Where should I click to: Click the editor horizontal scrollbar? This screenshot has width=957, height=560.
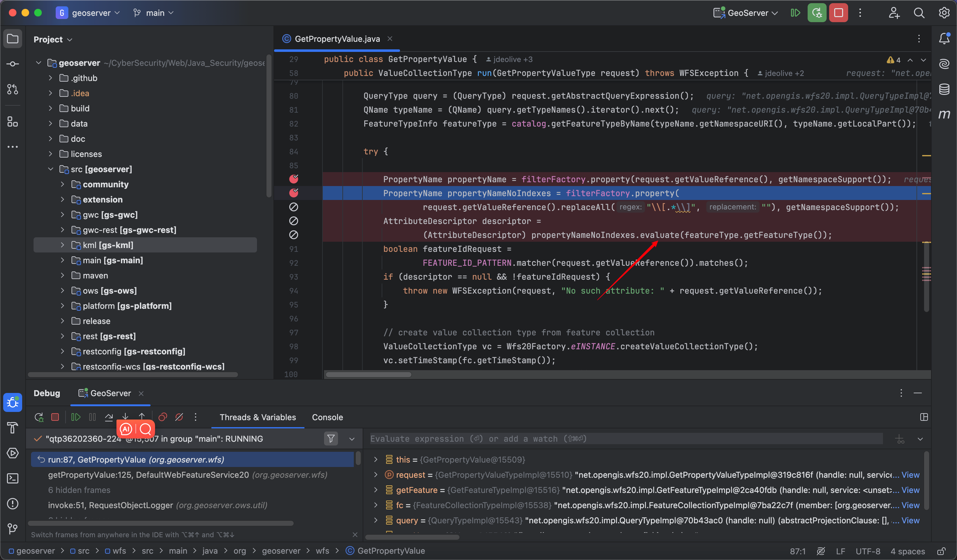368,375
